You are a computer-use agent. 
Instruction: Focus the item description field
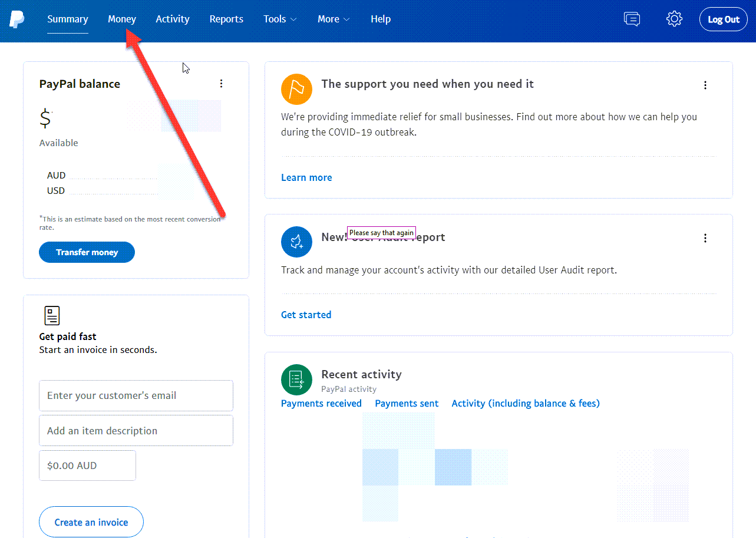(x=136, y=431)
